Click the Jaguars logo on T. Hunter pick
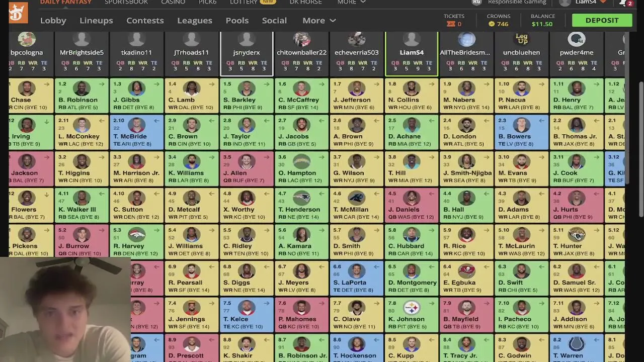 577,235
